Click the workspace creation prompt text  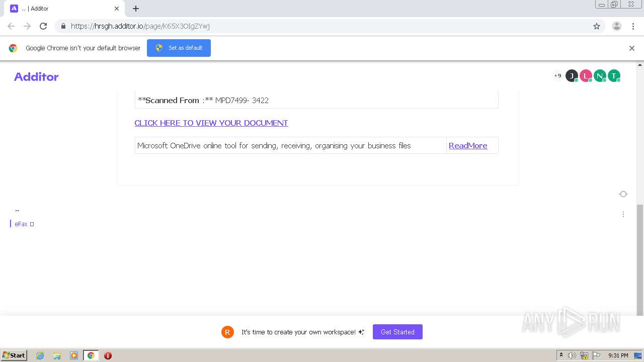click(302, 332)
